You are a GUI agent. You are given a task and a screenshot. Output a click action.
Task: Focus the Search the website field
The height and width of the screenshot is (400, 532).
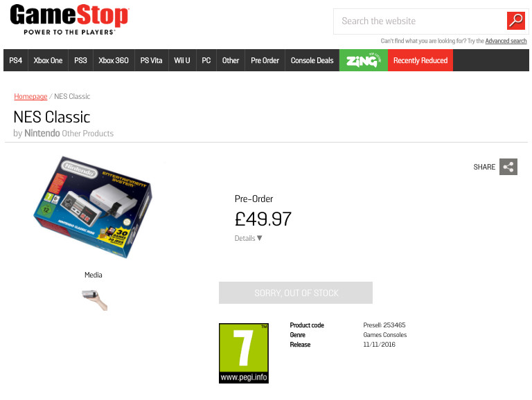click(420, 21)
